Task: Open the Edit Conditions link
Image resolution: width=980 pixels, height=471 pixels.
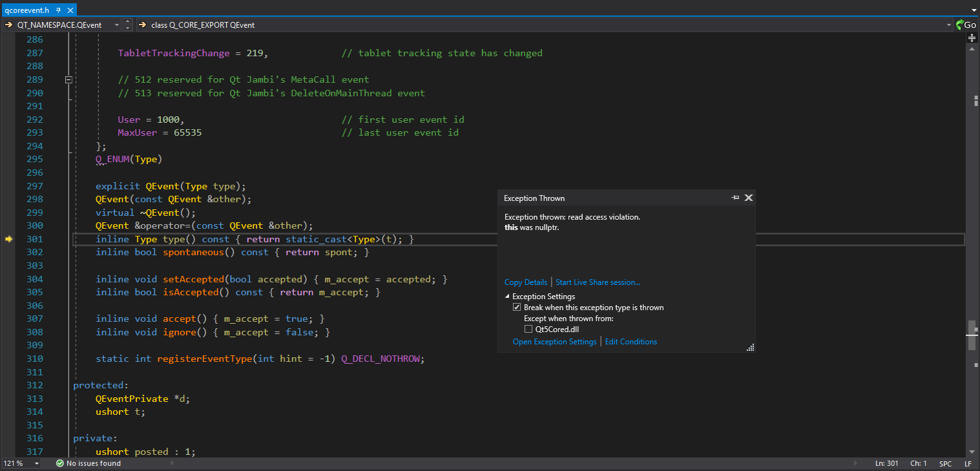Action: pos(631,342)
